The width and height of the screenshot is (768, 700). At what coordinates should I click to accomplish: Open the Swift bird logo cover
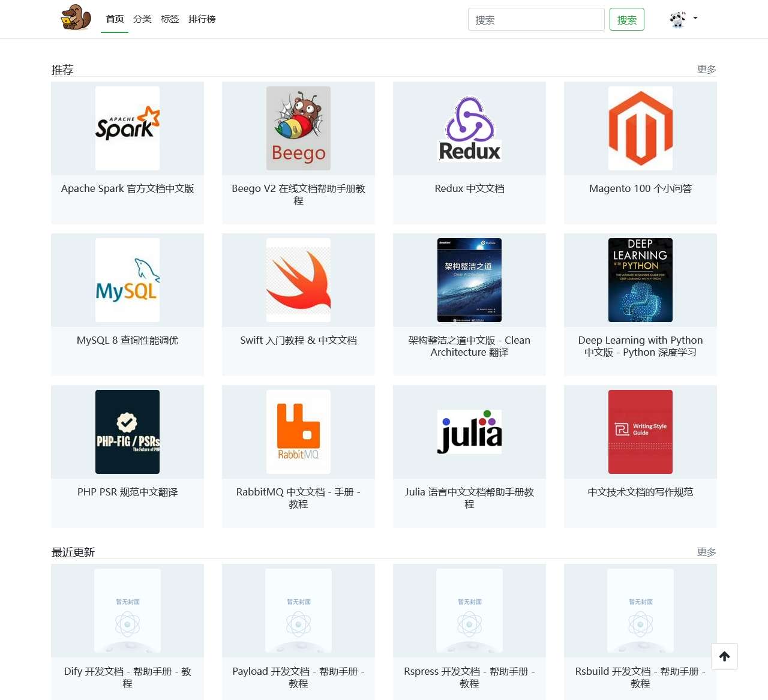click(298, 280)
